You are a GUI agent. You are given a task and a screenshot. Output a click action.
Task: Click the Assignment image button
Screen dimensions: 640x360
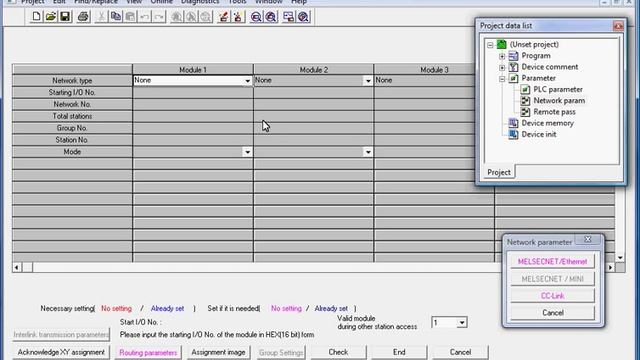click(x=218, y=352)
